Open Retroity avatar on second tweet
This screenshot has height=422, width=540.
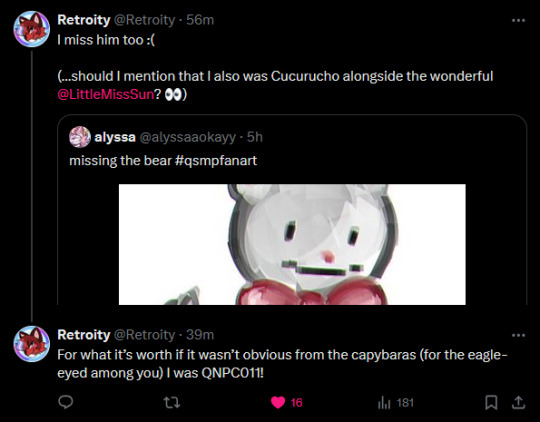coord(32,344)
